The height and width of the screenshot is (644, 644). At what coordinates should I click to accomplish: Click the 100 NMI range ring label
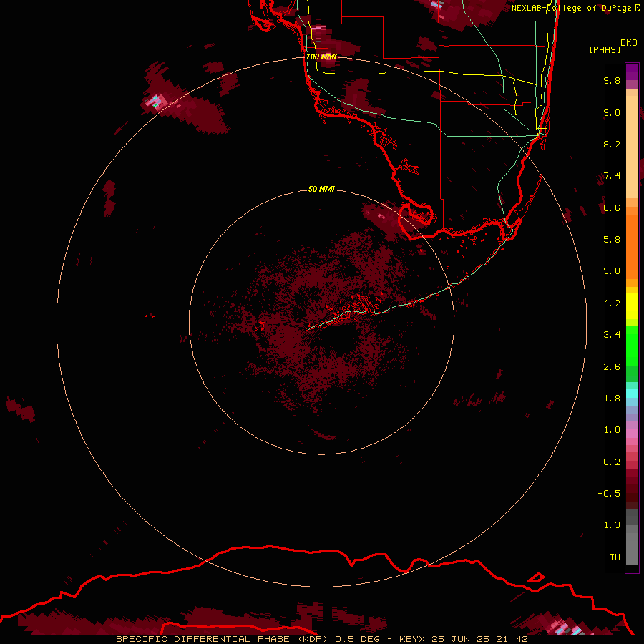coord(321,57)
